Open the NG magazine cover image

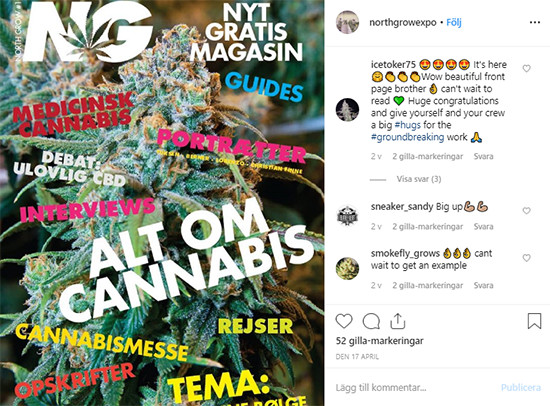(162, 203)
